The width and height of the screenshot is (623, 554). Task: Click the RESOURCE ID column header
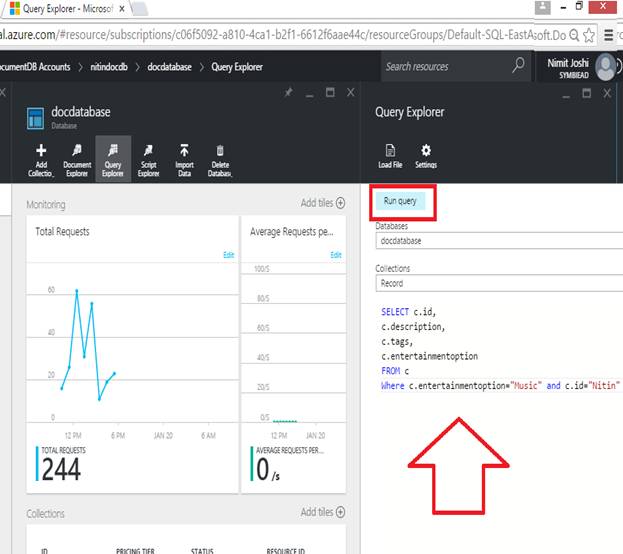coord(286,551)
